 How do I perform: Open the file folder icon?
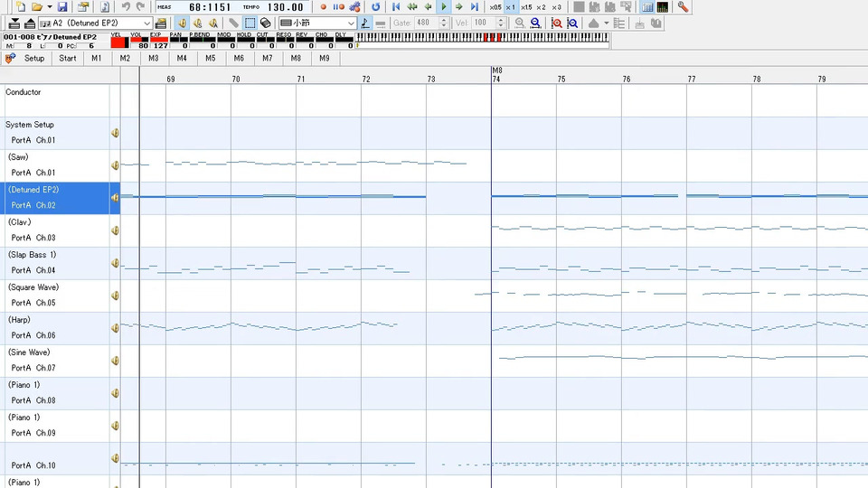pyautogui.click(x=36, y=7)
